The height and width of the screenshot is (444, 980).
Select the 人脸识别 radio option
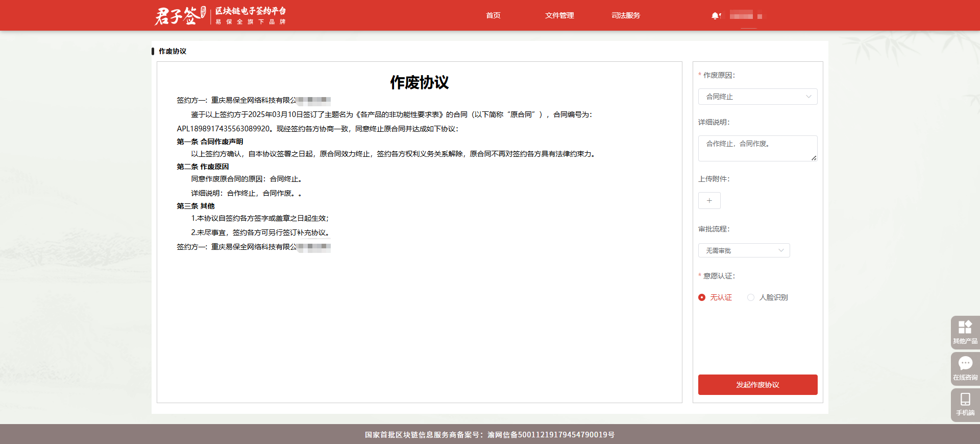tap(768, 297)
